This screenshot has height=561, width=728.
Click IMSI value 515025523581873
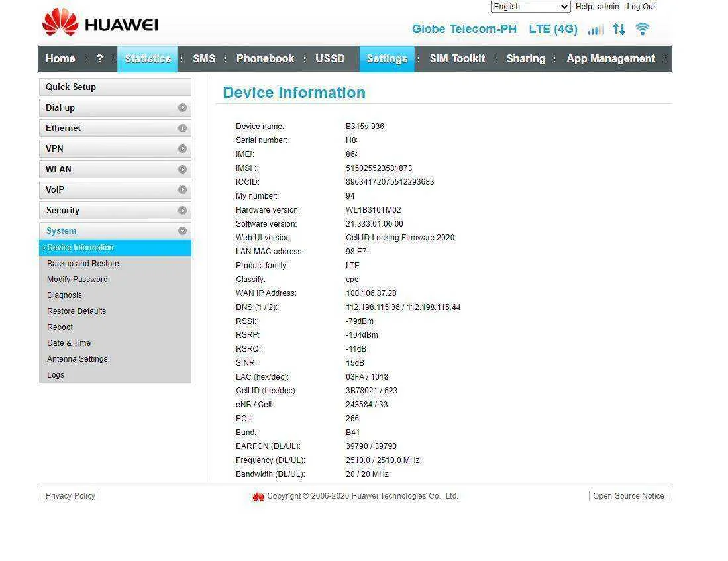coord(379,168)
